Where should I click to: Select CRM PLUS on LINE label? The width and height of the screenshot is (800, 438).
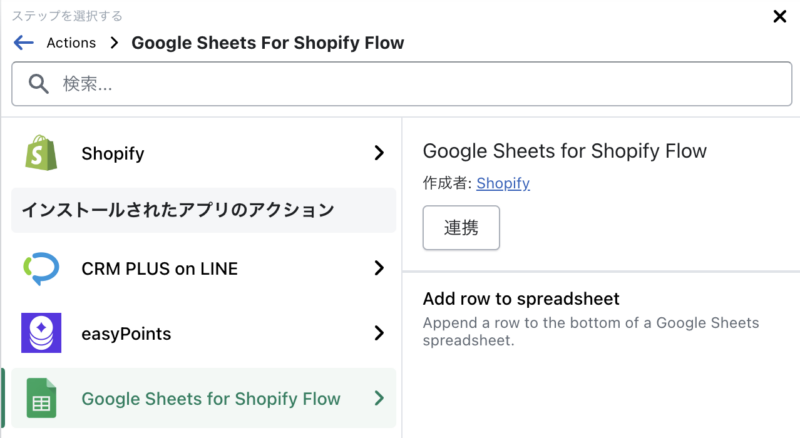point(160,269)
